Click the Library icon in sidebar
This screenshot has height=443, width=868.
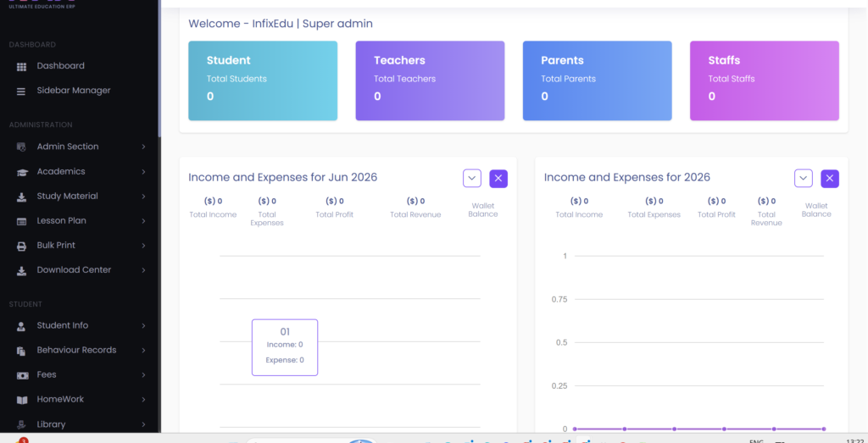[21, 424]
